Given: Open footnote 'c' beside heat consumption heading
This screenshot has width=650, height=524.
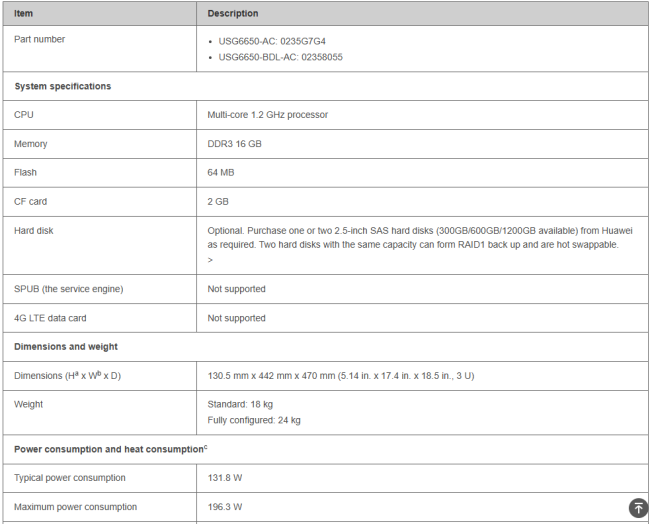Looking at the screenshot, I should [205, 447].
